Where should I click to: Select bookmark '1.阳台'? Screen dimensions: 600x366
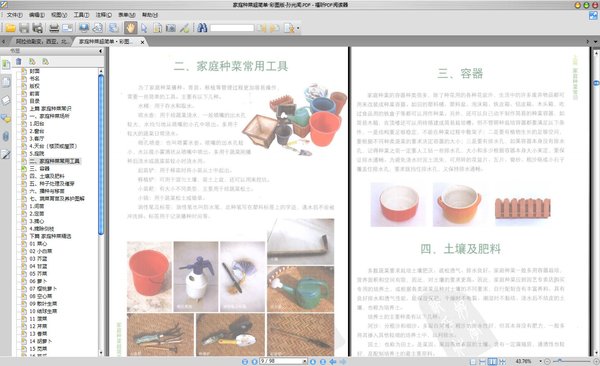point(37,124)
